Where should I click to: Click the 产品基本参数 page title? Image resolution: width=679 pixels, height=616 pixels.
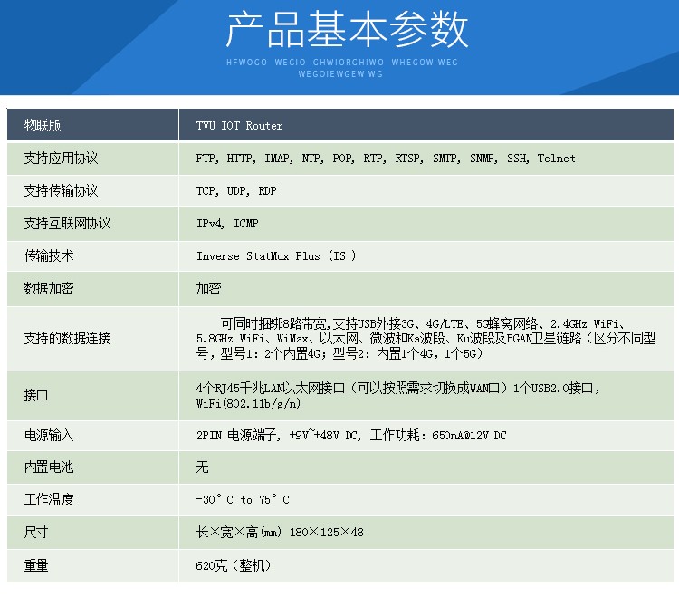347,30
